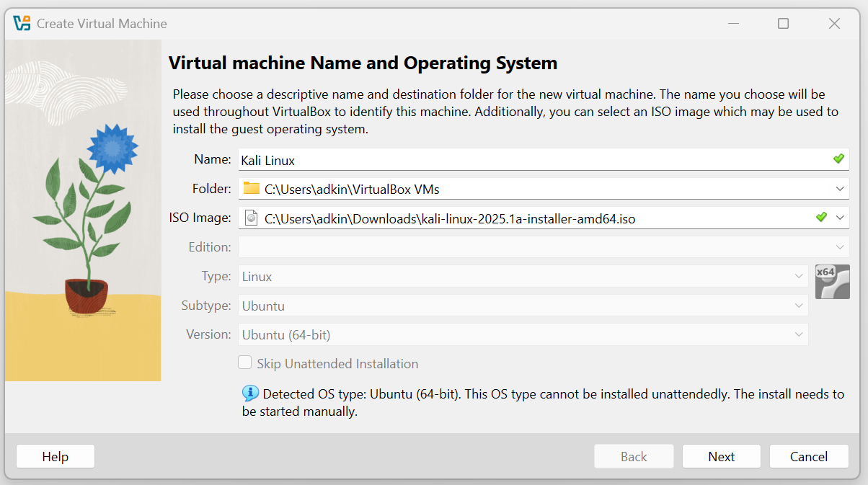This screenshot has height=485, width=868.
Task: Click the Name input field with Kali Linux
Action: point(544,159)
